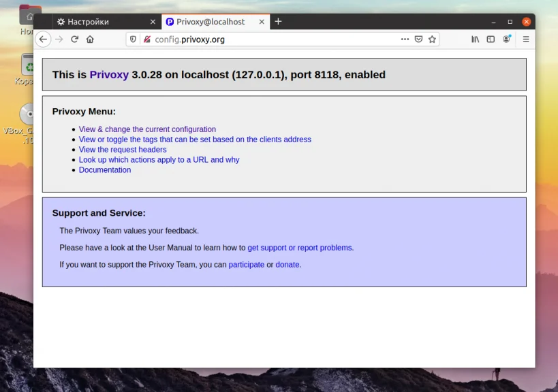This screenshot has height=392, width=558.
Task: Maximize the Firefox window
Action: pyautogui.click(x=510, y=22)
